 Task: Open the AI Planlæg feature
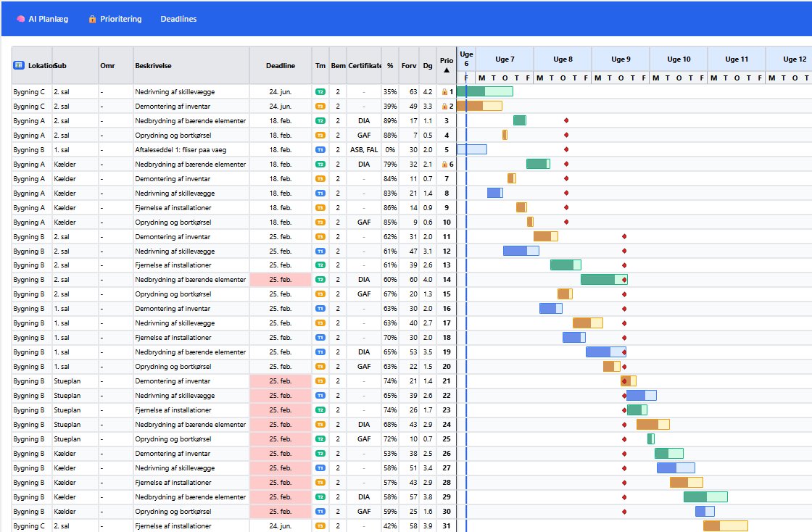[48, 19]
